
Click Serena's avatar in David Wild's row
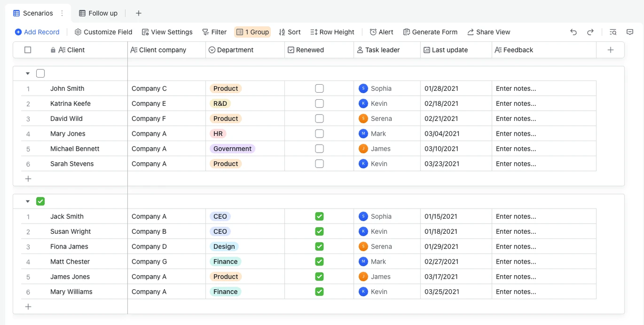(x=363, y=118)
